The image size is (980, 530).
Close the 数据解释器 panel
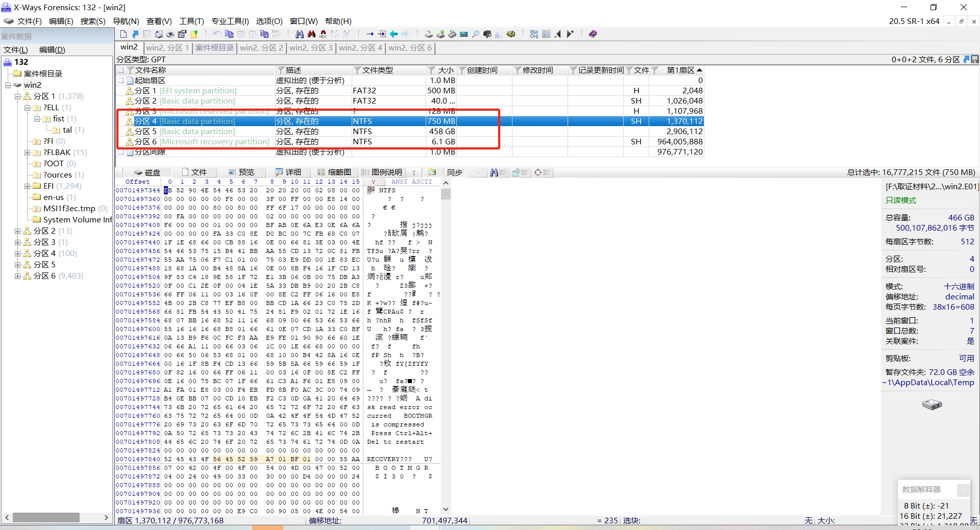tap(963, 490)
